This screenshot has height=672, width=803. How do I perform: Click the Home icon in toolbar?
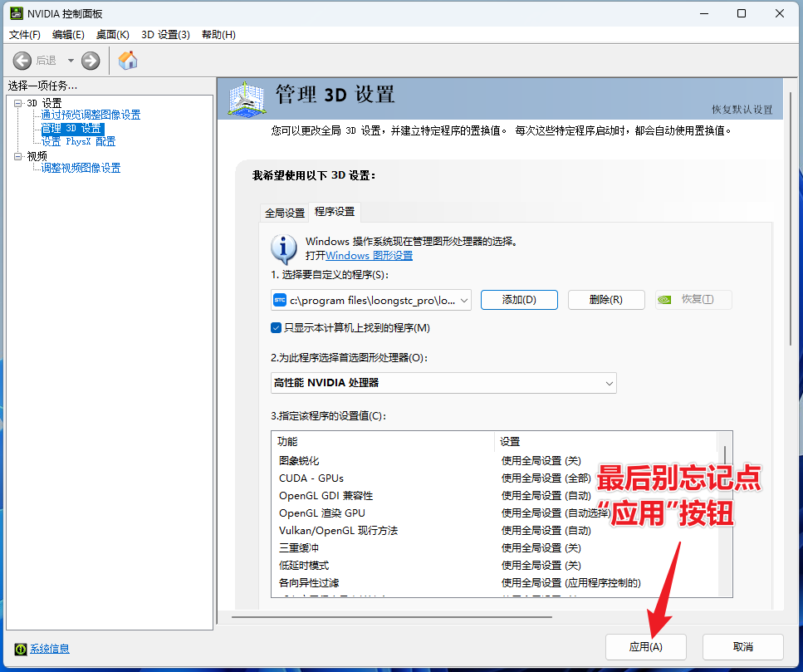[x=128, y=60]
